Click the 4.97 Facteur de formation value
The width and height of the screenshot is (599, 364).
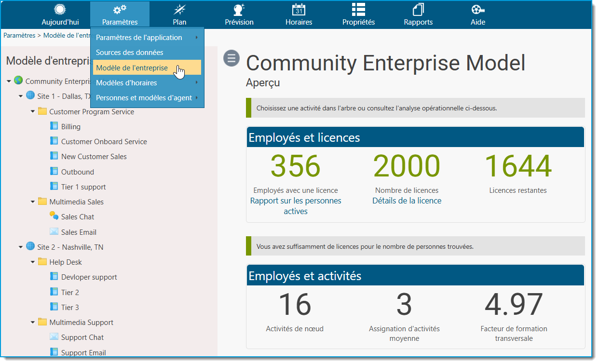click(x=514, y=305)
